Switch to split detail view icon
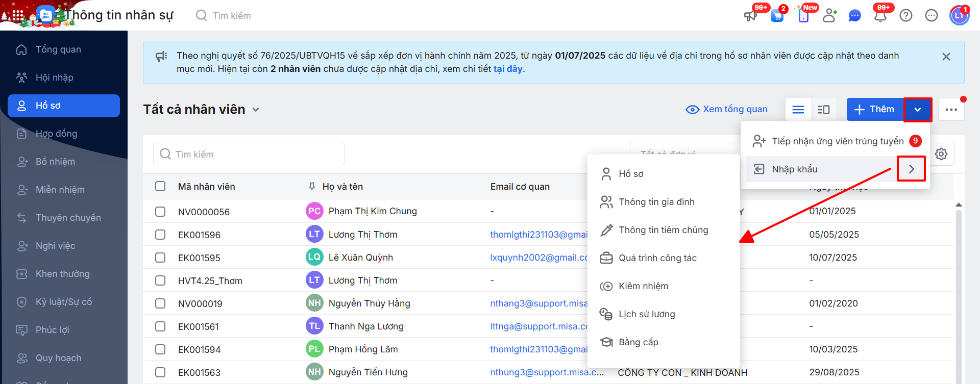The height and width of the screenshot is (384, 980). pyautogui.click(x=824, y=110)
